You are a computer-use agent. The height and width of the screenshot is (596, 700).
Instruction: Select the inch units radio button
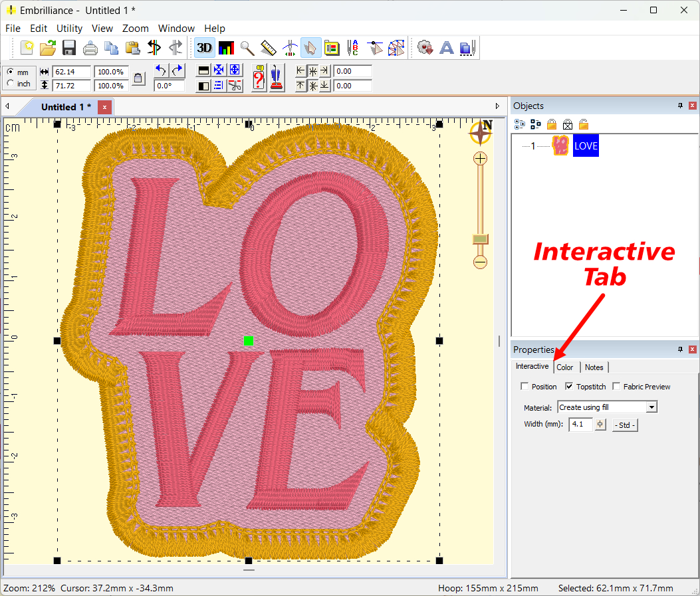(10, 84)
